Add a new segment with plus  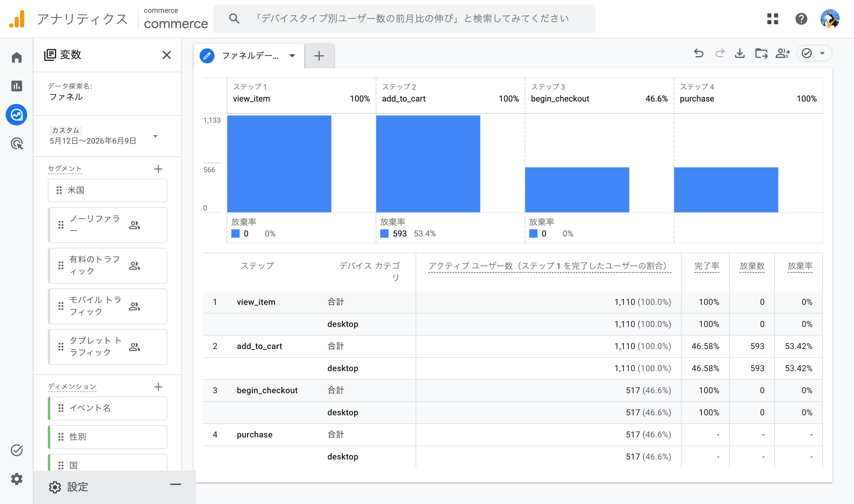(x=158, y=169)
